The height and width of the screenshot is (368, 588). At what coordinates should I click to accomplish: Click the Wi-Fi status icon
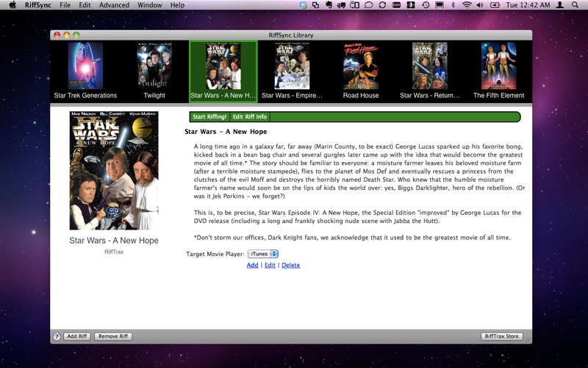click(467, 5)
